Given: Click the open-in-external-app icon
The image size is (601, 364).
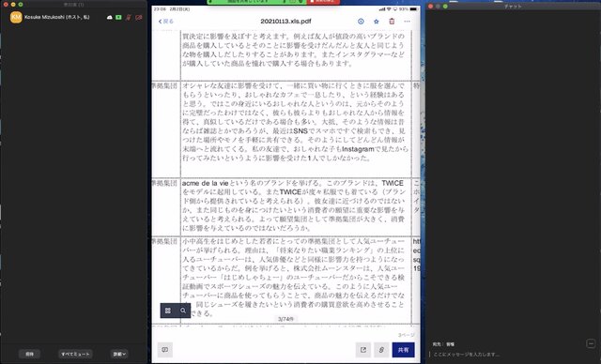Looking at the screenshot, I should (363, 350).
